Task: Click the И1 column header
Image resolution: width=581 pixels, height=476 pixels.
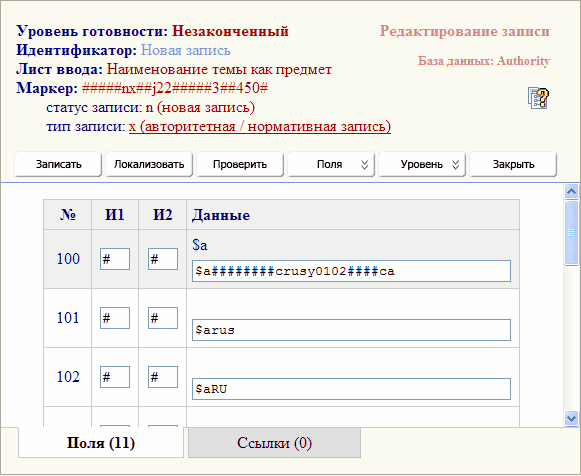Action: pos(115,214)
